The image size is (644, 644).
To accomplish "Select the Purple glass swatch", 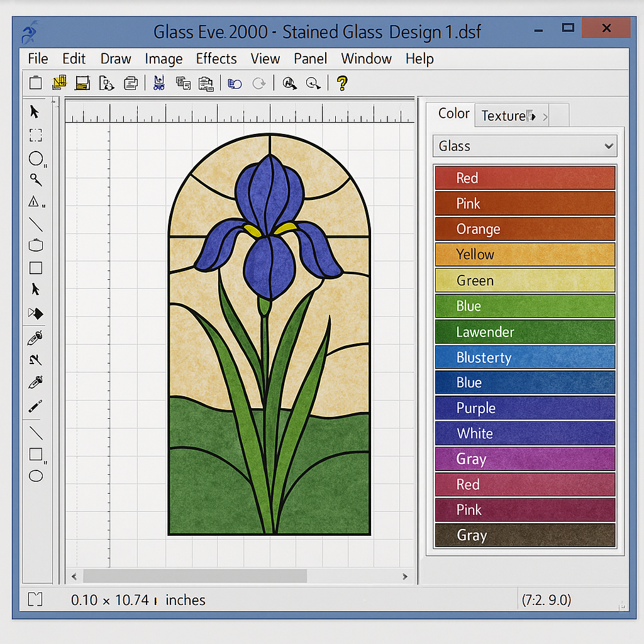I will tap(525, 408).
